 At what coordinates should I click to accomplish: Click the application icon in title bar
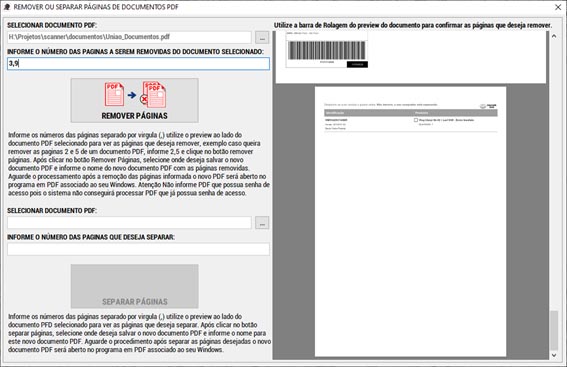[x=7, y=7]
